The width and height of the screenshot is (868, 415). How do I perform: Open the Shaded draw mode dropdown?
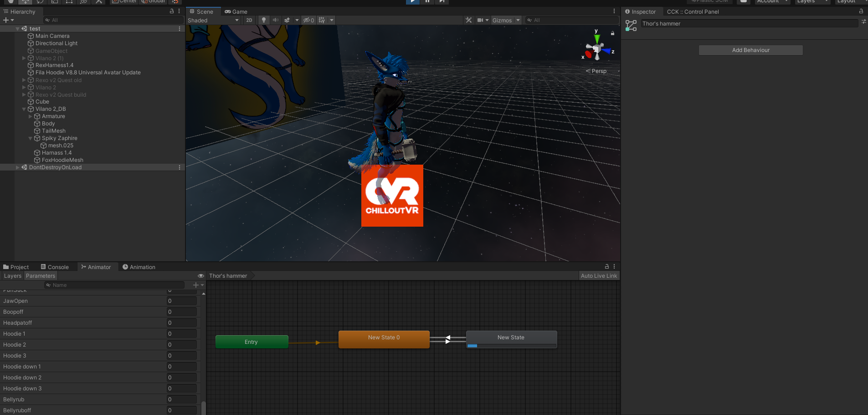coord(213,20)
